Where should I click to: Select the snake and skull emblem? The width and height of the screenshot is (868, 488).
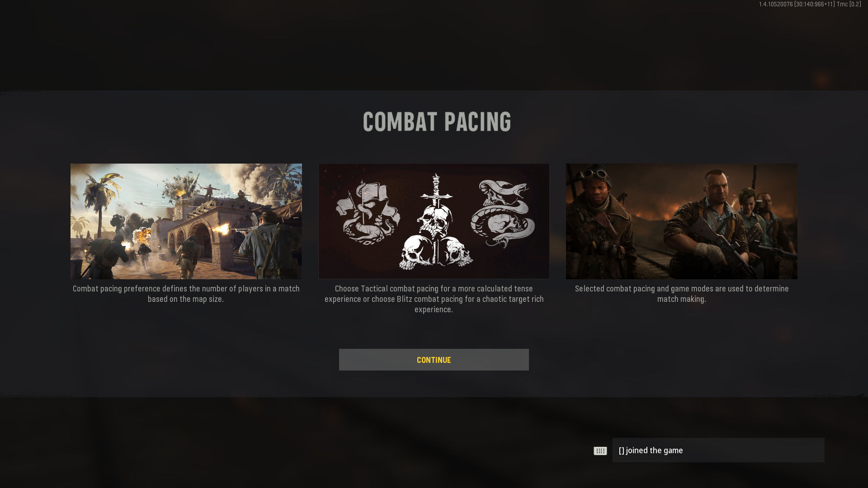coord(503,213)
